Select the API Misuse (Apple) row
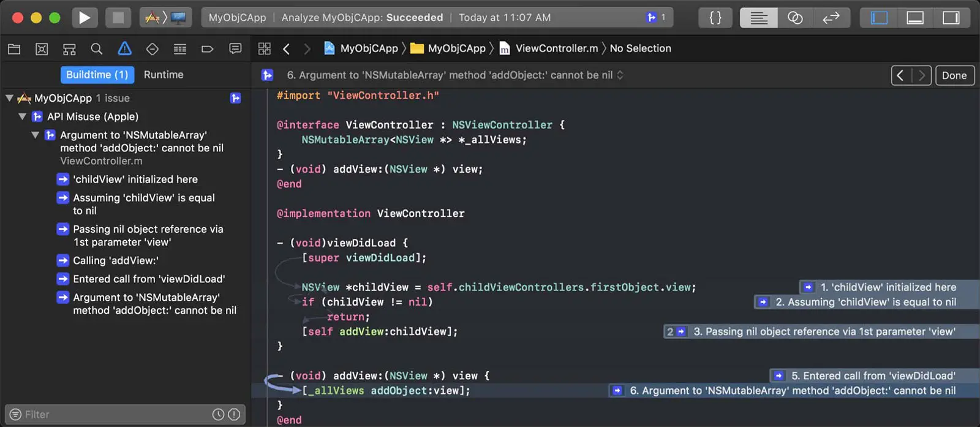Image resolution: width=980 pixels, height=427 pixels. [126, 116]
